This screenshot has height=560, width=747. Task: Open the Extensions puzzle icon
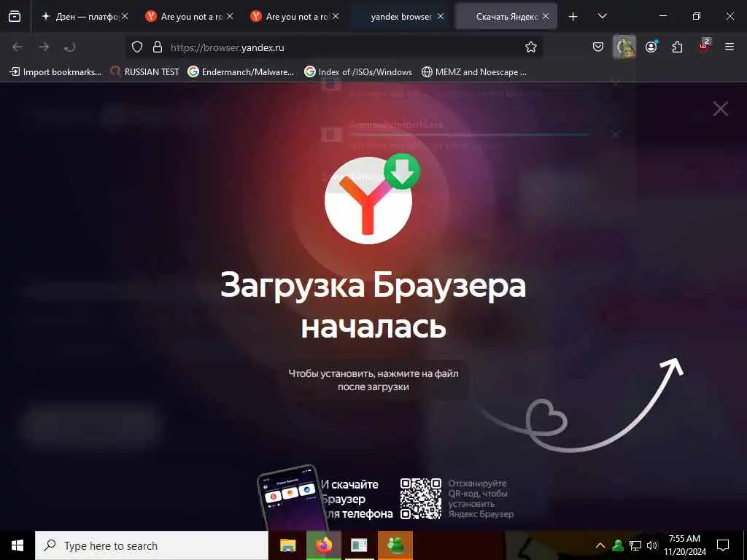(x=677, y=47)
